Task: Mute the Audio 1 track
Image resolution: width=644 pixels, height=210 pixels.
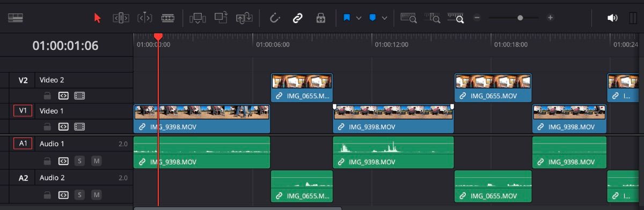Action: coord(96,161)
